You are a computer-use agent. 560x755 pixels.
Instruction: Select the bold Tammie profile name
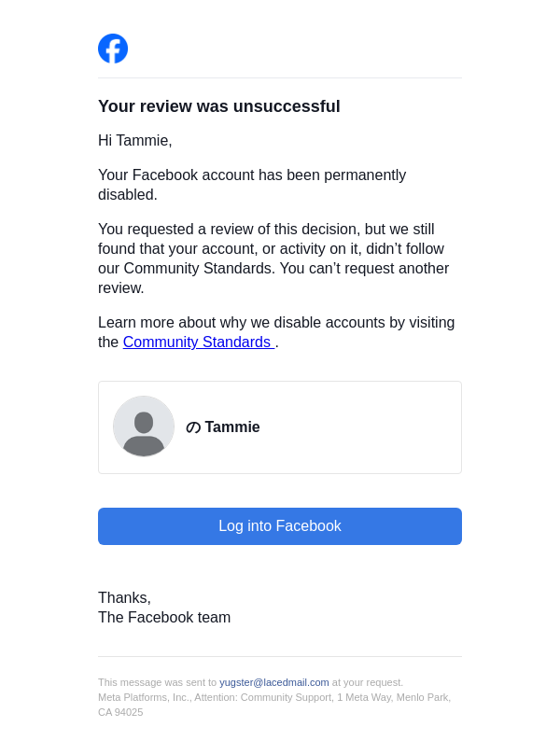[x=232, y=427]
